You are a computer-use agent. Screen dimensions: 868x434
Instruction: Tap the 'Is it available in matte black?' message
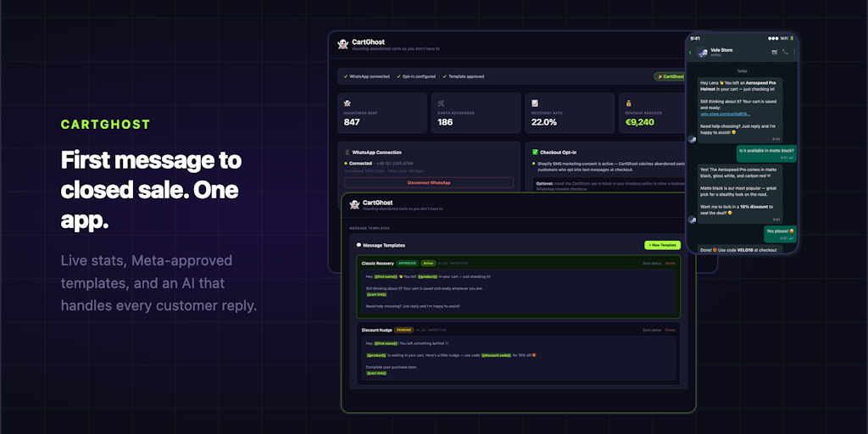click(766, 153)
